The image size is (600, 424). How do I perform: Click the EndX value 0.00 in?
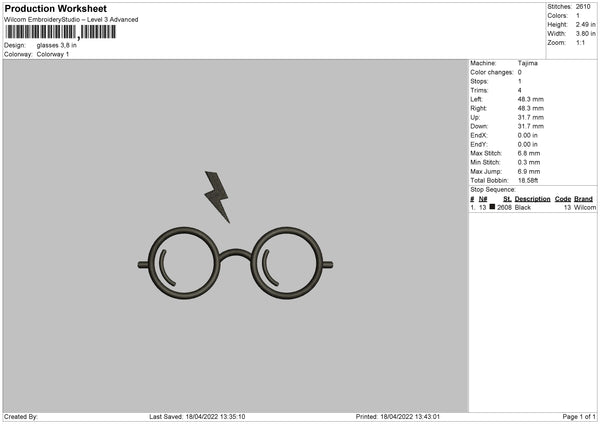click(527, 135)
